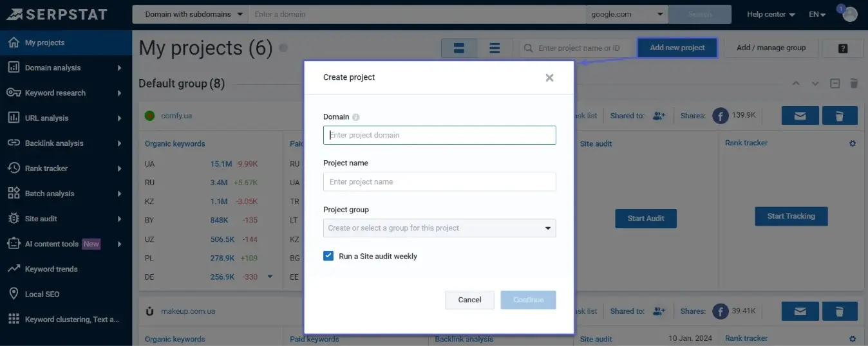The height and width of the screenshot is (346, 868).
Task: Click the 'Enter a domain' search field
Action: [x=417, y=14]
